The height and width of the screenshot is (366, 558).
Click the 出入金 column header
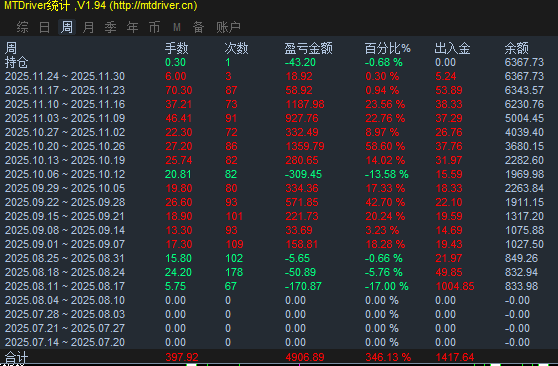click(452, 48)
